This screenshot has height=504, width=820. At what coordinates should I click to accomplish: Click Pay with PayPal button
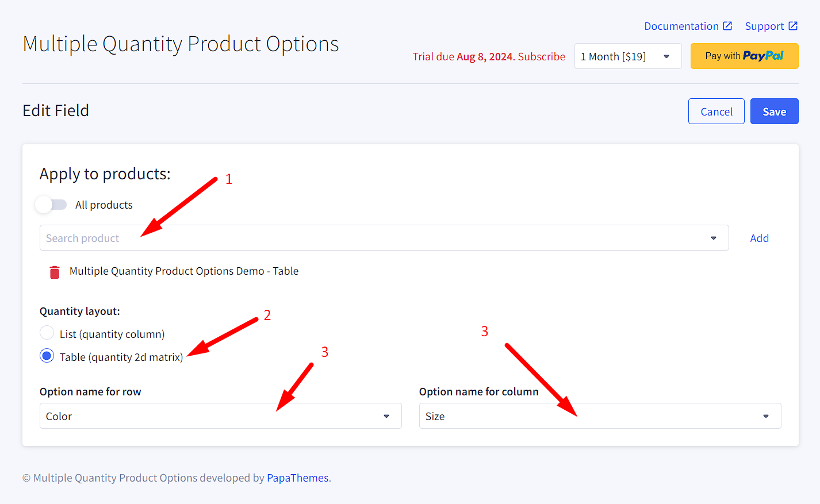click(x=745, y=56)
